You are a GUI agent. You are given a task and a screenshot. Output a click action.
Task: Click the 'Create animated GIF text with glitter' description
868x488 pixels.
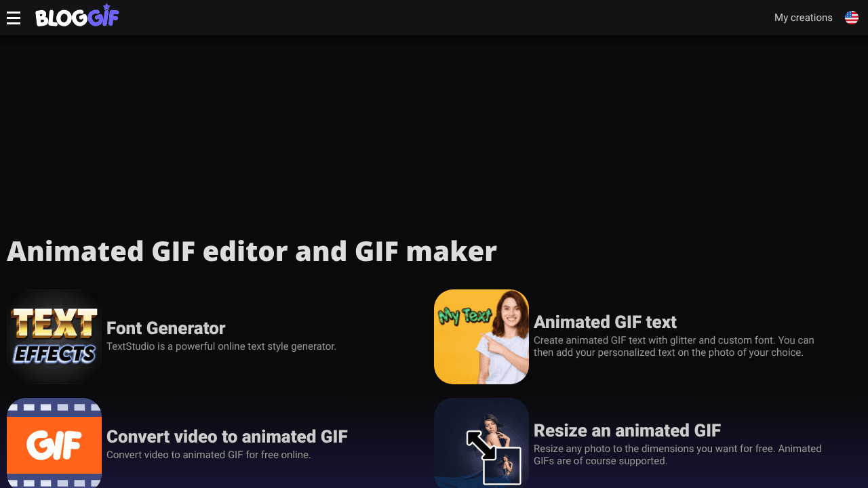coord(674,346)
